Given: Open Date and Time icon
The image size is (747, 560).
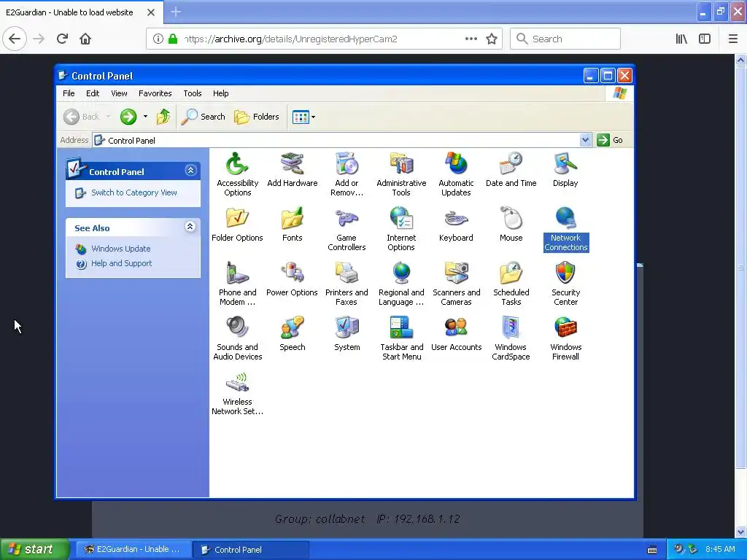Looking at the screenshot, I should [x=511, y=169].
